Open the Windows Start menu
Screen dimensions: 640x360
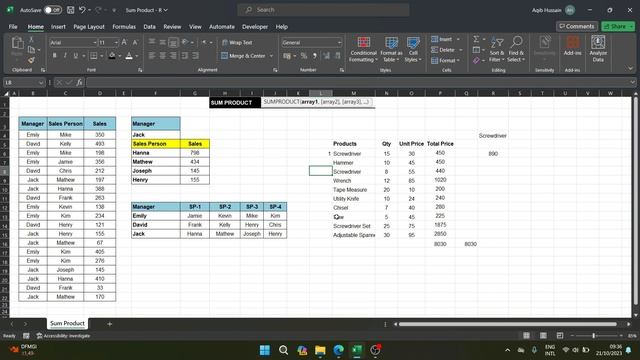coord(264,350)
